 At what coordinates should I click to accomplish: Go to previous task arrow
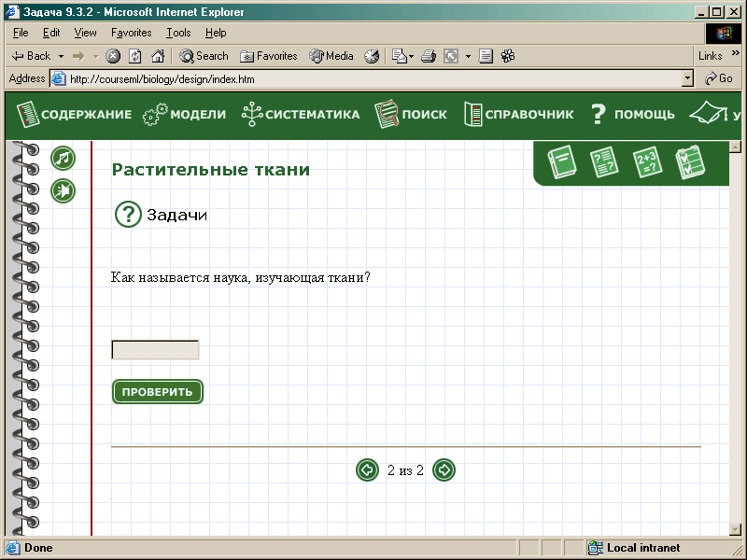coord(368,470)
